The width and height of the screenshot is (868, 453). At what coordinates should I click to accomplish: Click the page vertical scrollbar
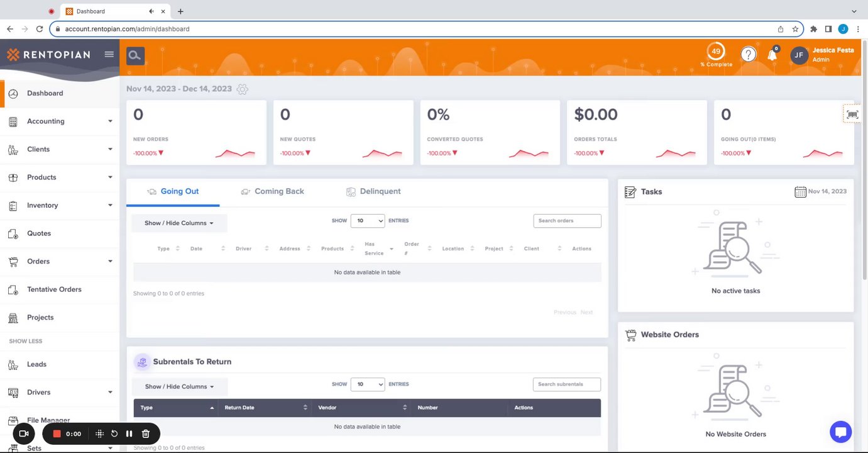(x=865, y=160)
